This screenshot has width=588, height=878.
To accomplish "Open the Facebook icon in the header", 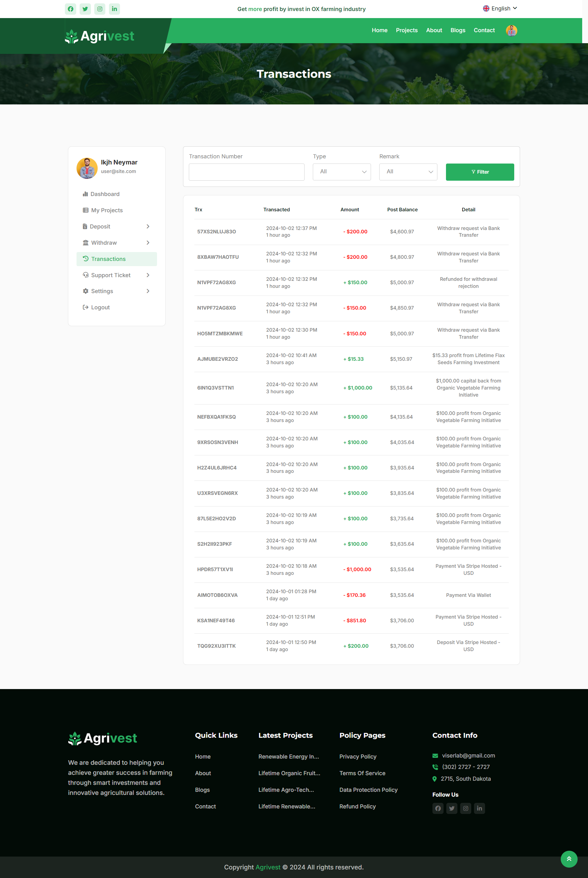I will pyautogui.click(x=70, y=9).
